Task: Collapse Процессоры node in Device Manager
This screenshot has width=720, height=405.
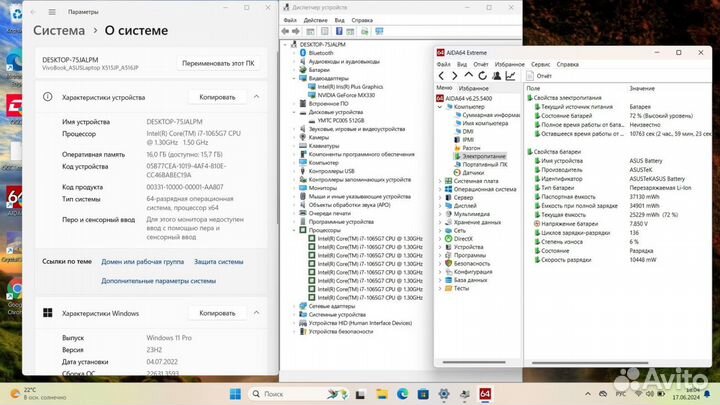Action: (x=294, y=230)
